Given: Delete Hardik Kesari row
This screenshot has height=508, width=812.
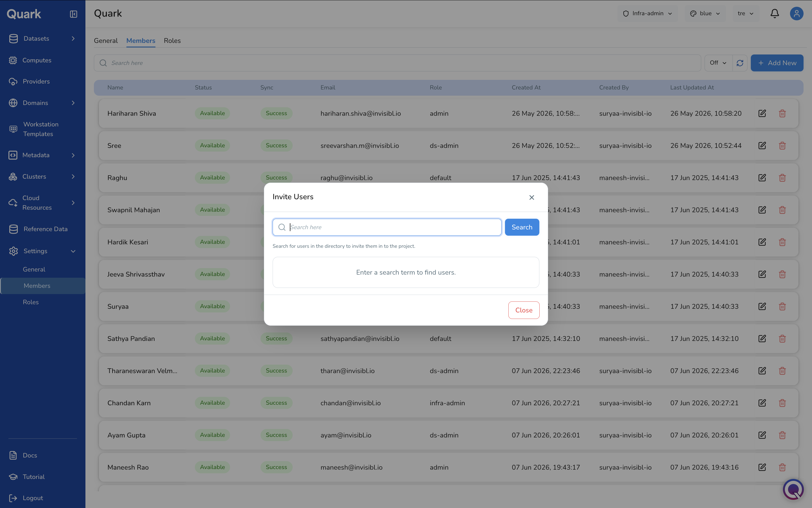Looking at the screenshot, I should [x=782, y=242].
